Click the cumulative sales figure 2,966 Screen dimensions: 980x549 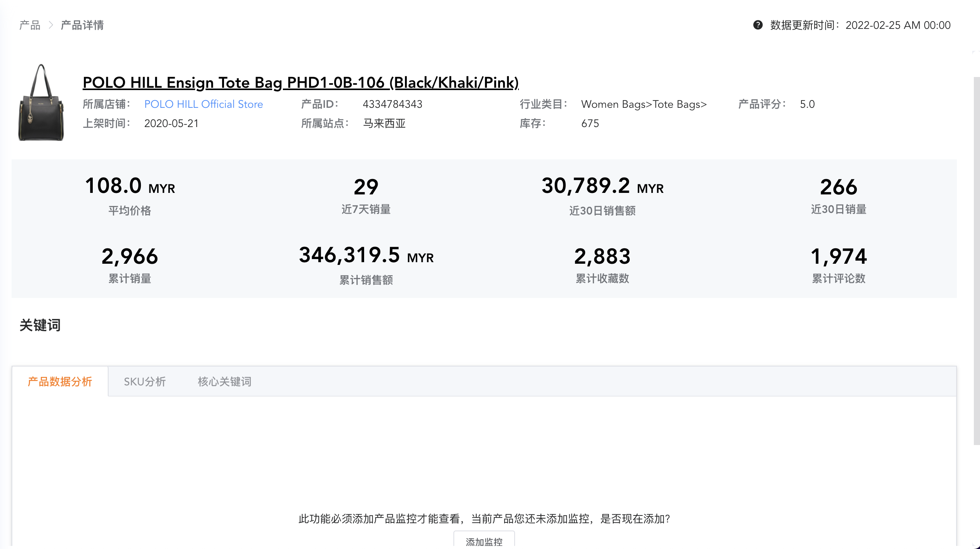point(130,256)
